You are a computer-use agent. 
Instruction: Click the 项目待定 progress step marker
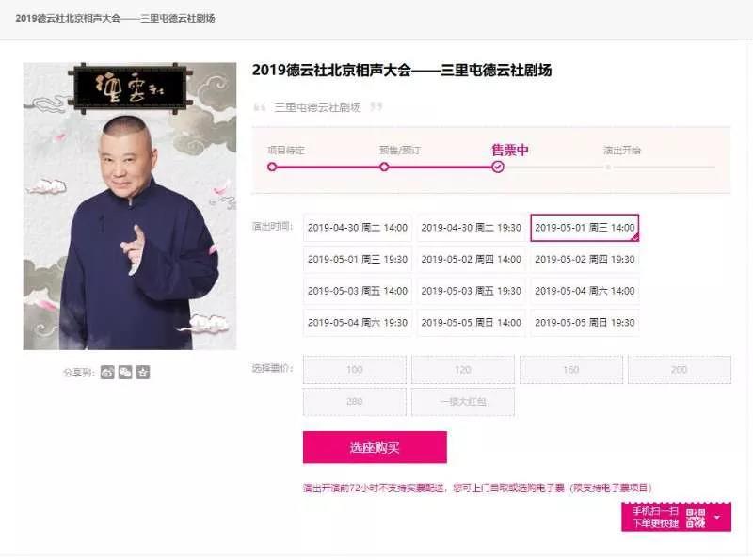pyautogui.click(x=272, y=167)
